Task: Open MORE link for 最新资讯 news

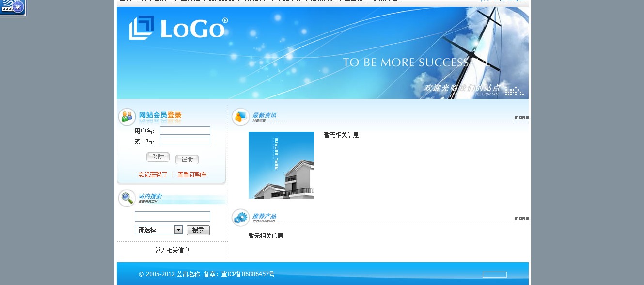Action: point(521,117)
